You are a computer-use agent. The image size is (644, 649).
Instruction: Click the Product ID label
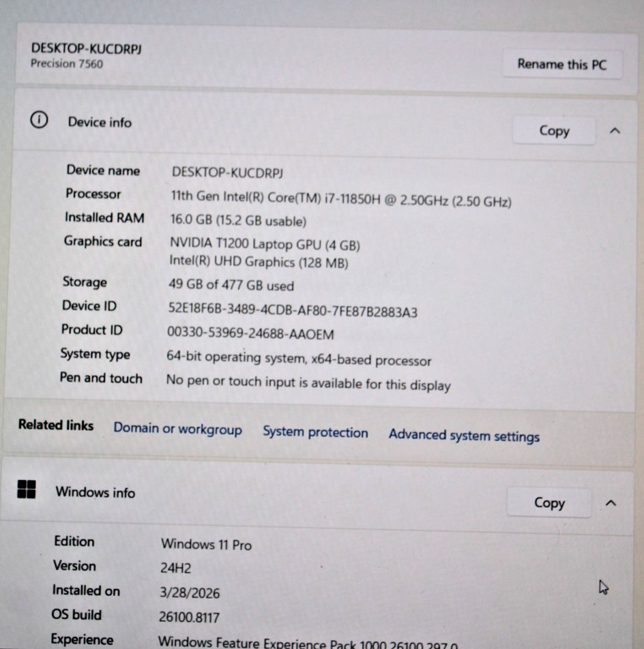coord(91,329)
